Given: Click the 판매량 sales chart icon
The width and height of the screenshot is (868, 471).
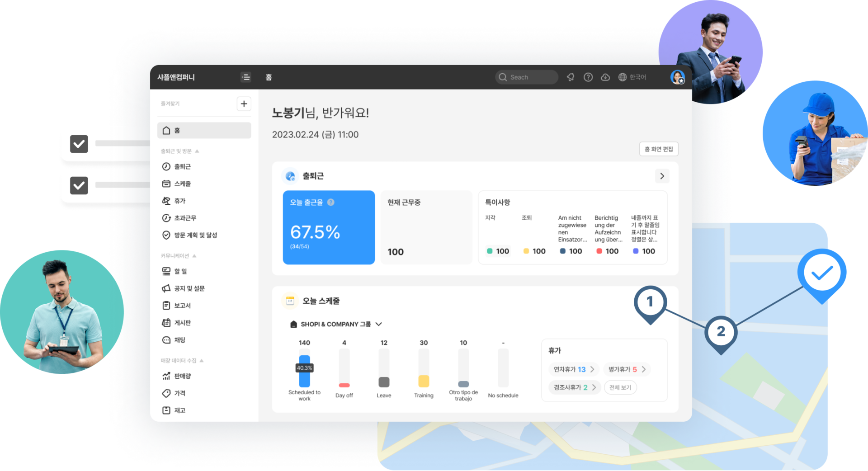Looking at the screenshot, I should tap(166, 376).
